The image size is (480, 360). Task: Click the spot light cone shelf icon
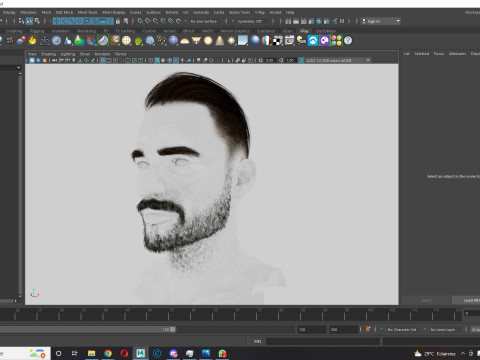coord(220,41)
